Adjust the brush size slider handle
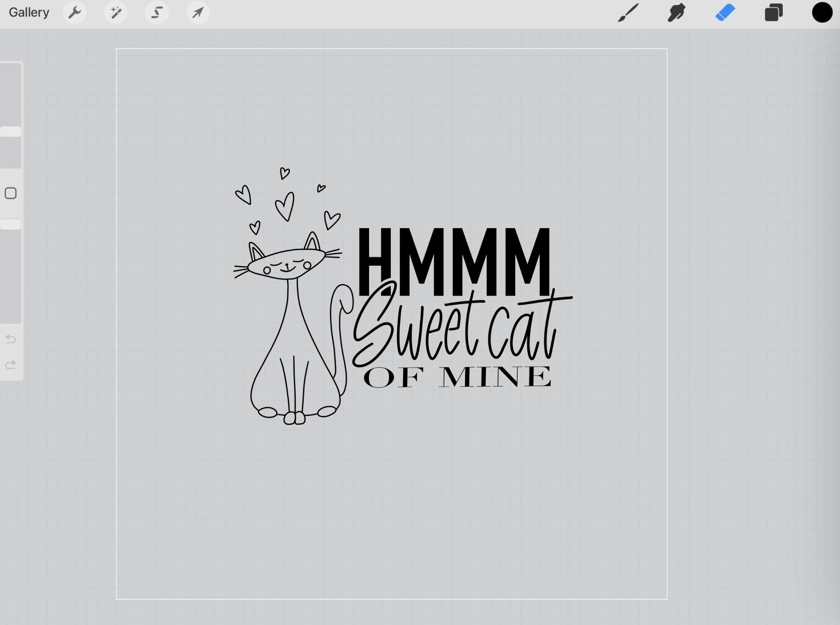 pyautogui.click(x=10, y=132)
